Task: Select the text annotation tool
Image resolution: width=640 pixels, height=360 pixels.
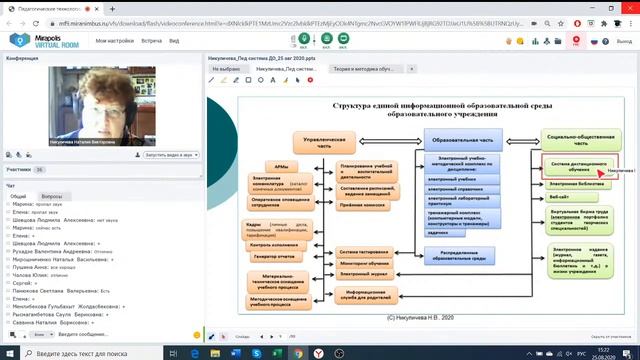Action: (273, 80)
